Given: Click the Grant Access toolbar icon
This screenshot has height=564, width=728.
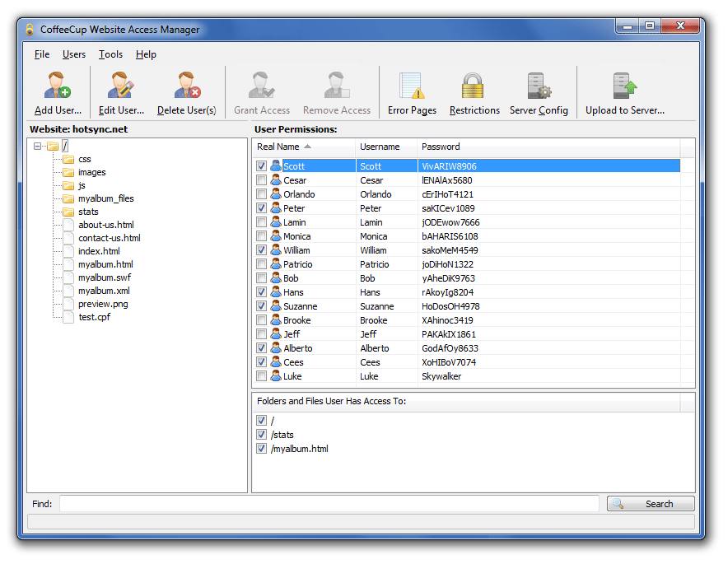Looking at the screenshot, I should (x=261, y=85).
